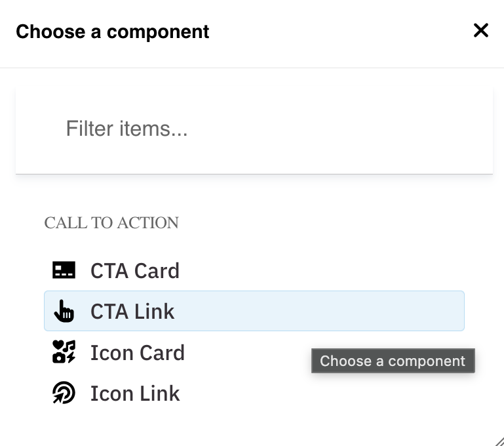The image size is (504, 446).
Task: Click empty space right of CTA Link row
Action: pos(328,311)
